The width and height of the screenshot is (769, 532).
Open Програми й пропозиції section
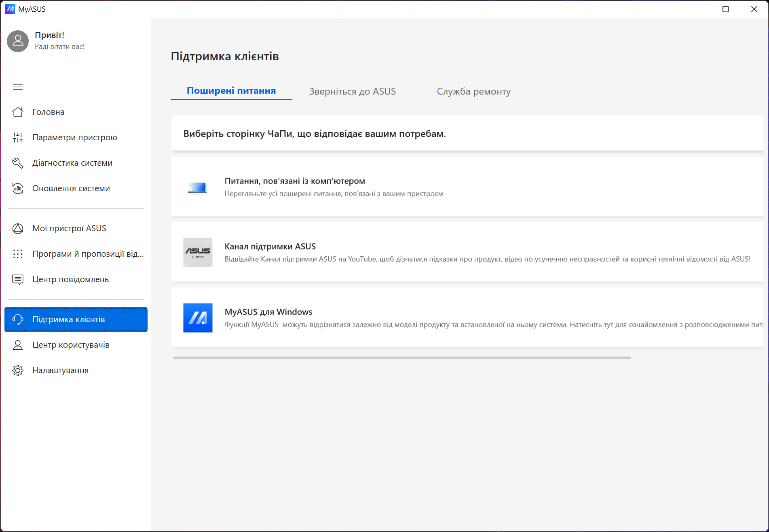76,254
